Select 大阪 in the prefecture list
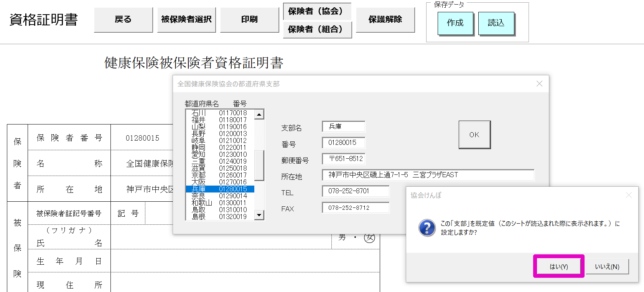 pyautogui.click(x=219, y=182)
